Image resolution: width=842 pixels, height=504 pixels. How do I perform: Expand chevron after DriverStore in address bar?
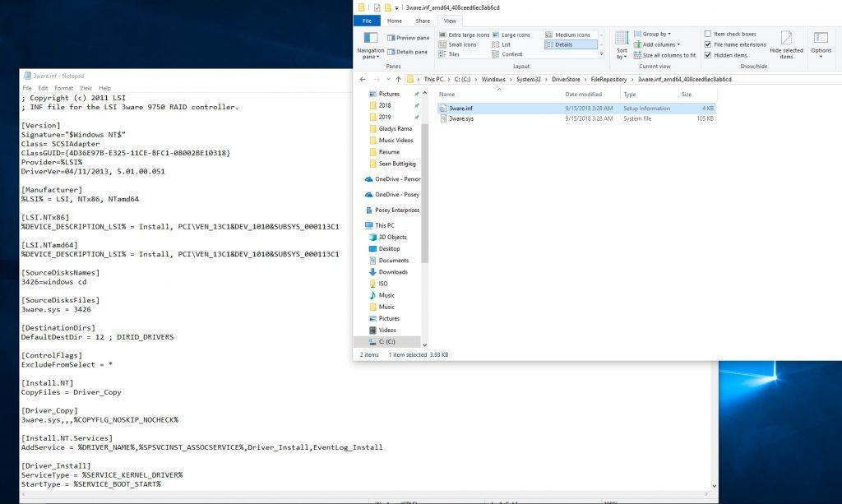pyautogui.click(x=585, y=80)
